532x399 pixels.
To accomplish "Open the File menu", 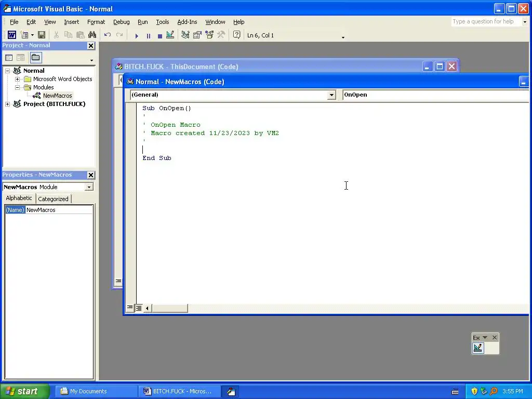I will point(14,22).
